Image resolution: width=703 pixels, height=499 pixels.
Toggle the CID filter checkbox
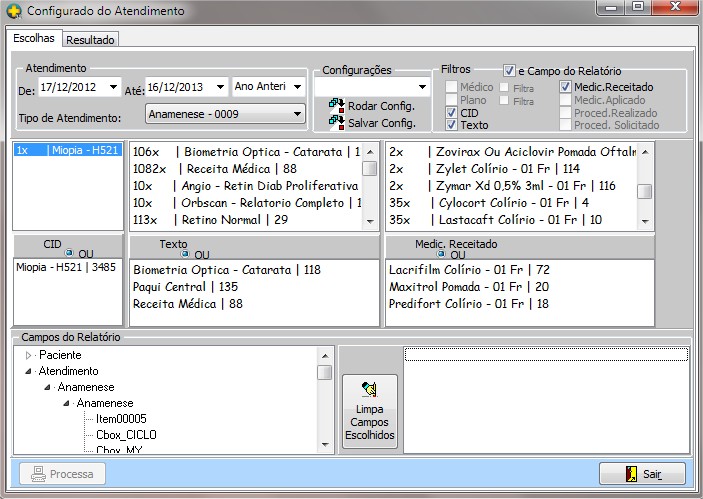(452, 113)
